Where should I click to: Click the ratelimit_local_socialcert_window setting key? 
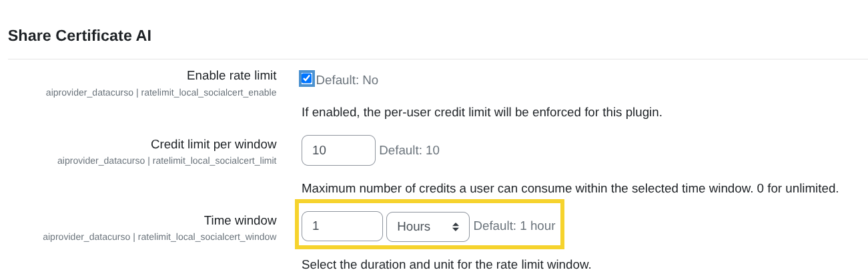pos(207,237)
